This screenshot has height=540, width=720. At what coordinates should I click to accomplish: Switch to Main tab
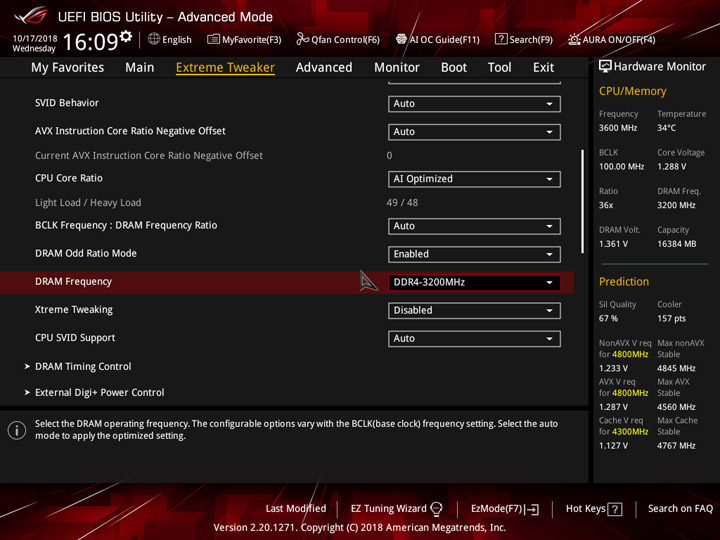140,68
